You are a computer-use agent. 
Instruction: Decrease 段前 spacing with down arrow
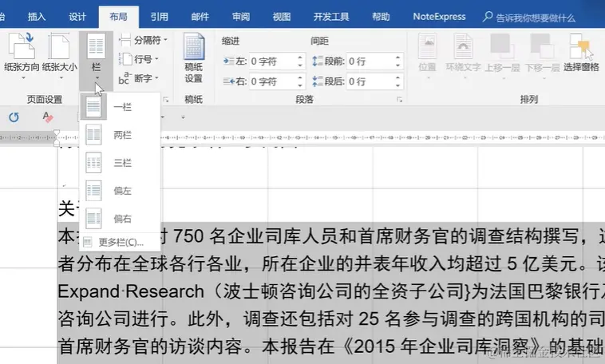(x=397, y=65)
